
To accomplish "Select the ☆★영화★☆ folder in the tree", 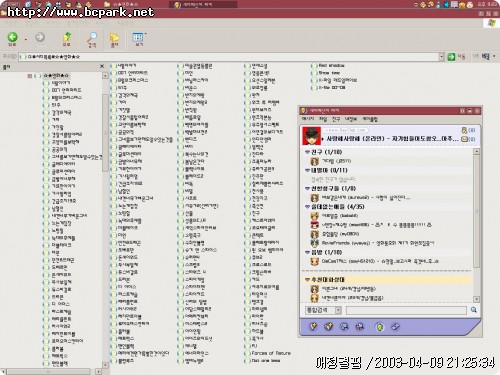I will [x=56, y=76].
